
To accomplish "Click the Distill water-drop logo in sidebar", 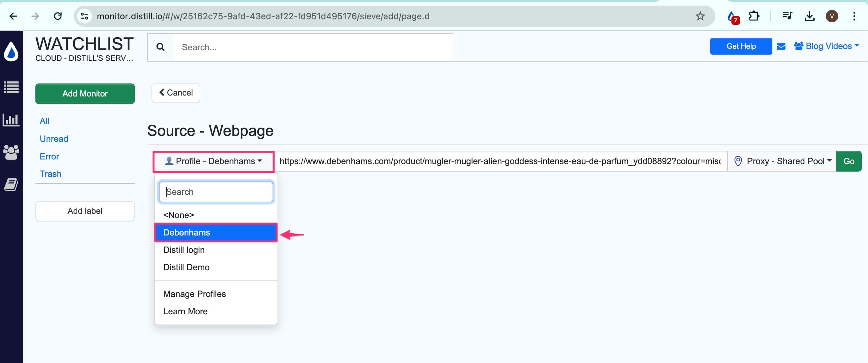I will click(x=11, y=52).
